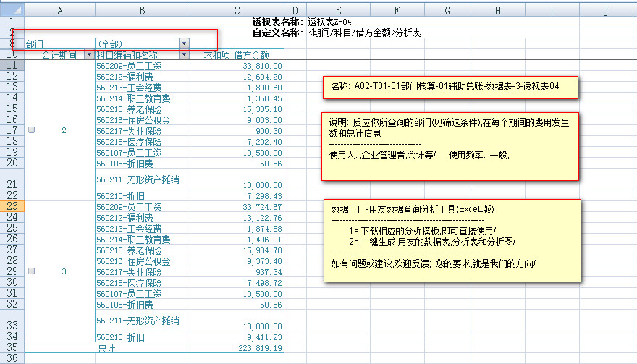This screenshot has height=364, width=637.
Task: Click the 求和项:借方金额 header cell
Action: pyautogui.click(x=236, y=55)
